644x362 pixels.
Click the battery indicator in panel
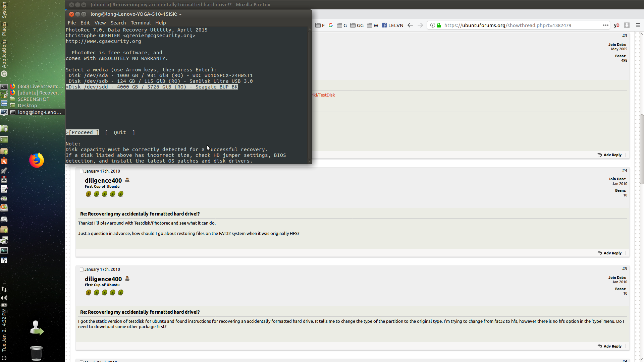pos(4,305)
